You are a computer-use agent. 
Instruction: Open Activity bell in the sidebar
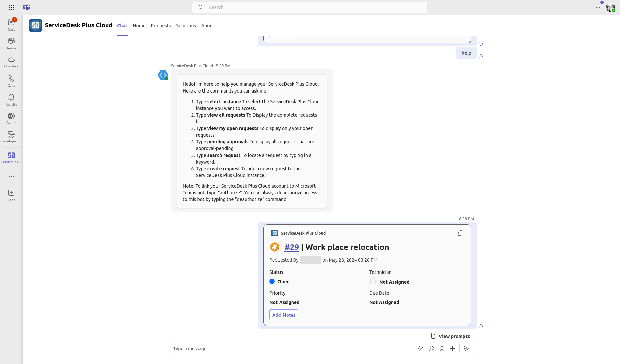(11, 100)
